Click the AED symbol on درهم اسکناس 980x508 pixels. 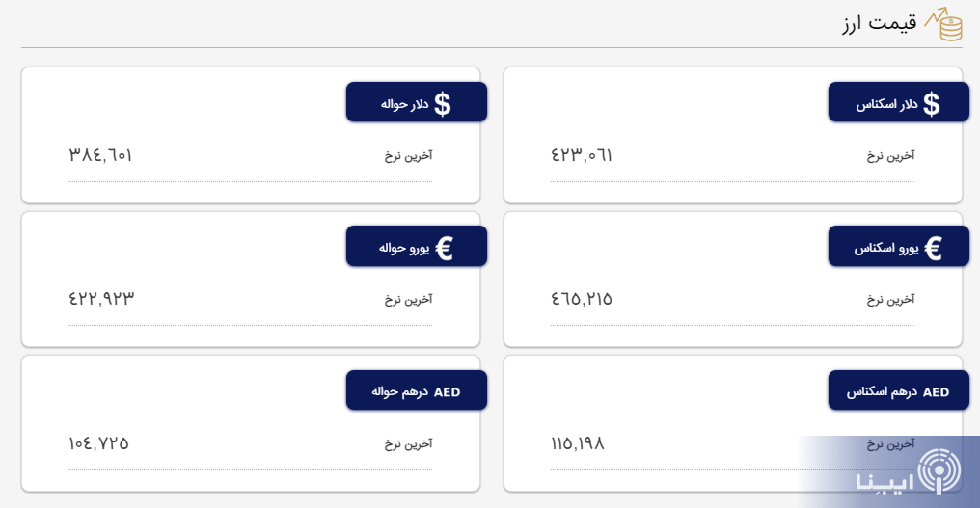point(936,392)
